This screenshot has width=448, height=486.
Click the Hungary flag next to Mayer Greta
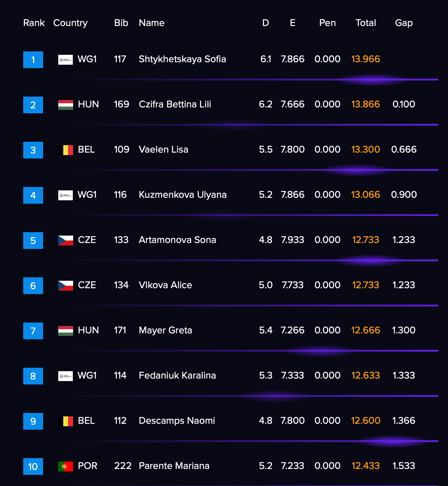pyautogui.click(x=65, y=331)
